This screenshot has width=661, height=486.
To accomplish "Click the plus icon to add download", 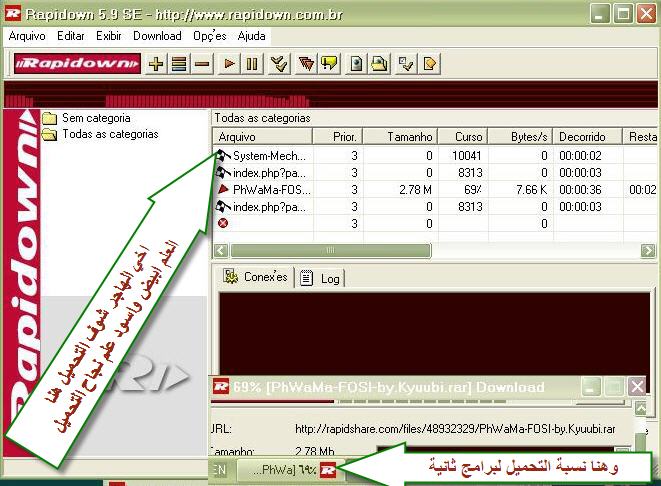I will pyautogui.click(x=156, y=64).
